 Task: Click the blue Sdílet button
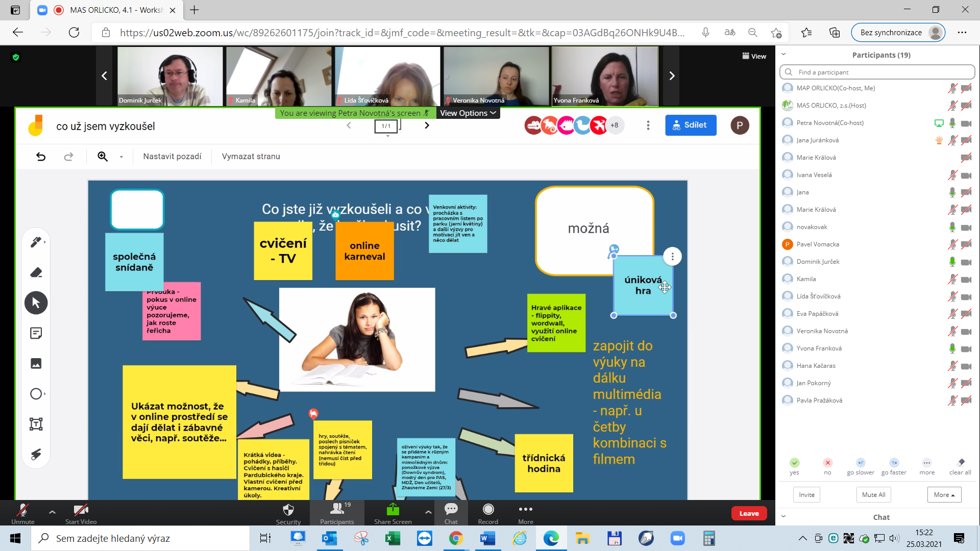(690, 125)
